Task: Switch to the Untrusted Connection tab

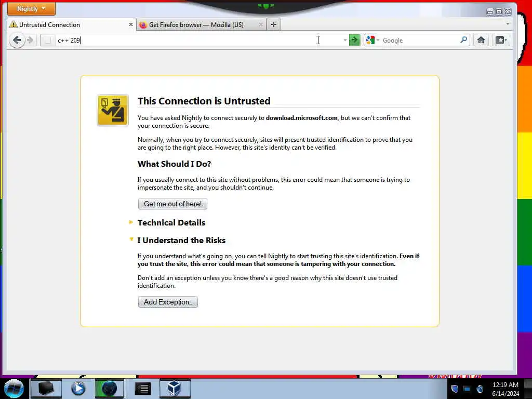Action: [x=72, y=25]
